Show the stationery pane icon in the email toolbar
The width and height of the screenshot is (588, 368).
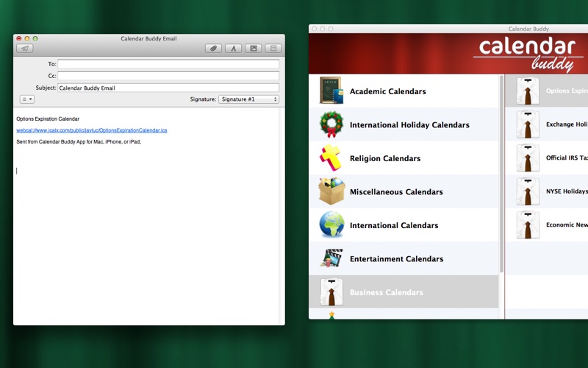273,49
